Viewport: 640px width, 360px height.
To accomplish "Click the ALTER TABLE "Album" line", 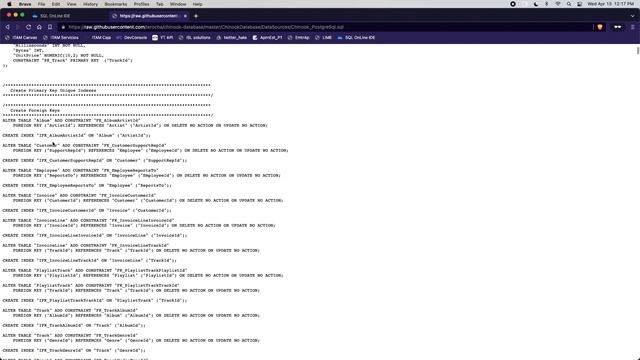I will click(x=71, y=121).
